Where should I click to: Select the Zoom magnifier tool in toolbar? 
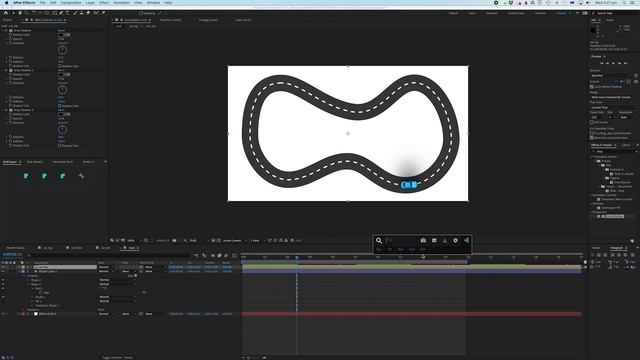pyautogui.click(x=27, y=13)
